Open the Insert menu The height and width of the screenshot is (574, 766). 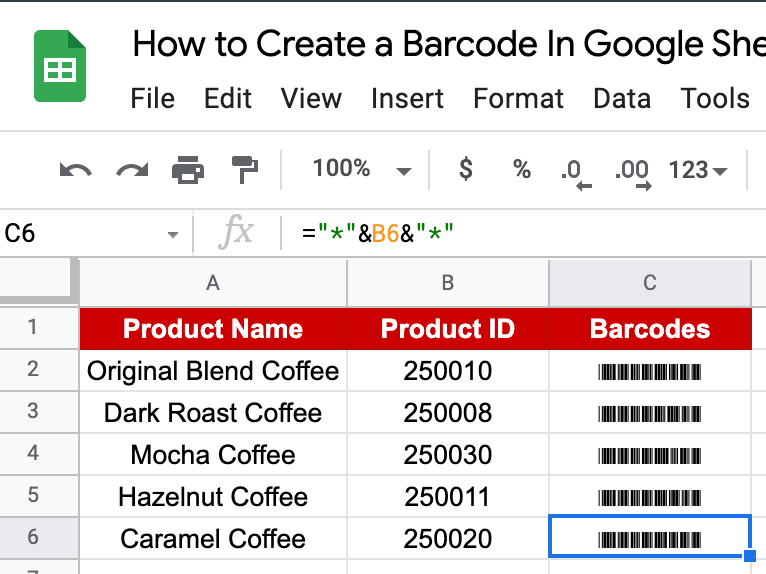(x=407, y=99)
